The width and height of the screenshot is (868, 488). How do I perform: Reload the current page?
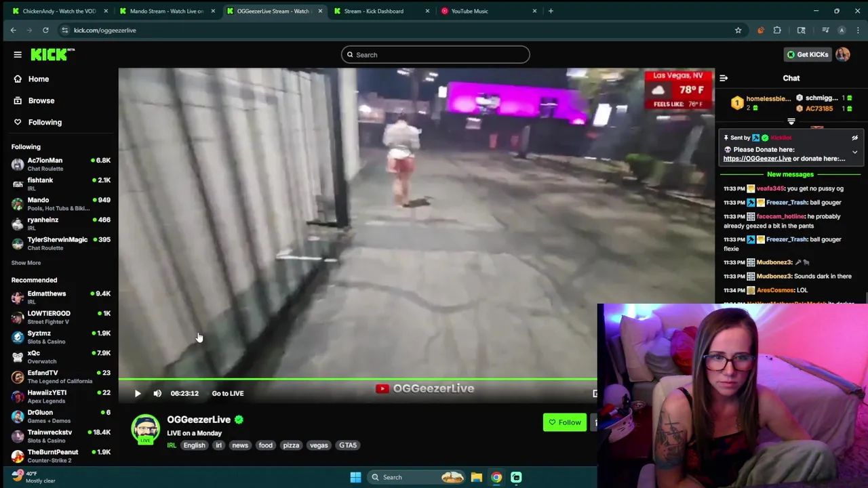click(45, 30)
